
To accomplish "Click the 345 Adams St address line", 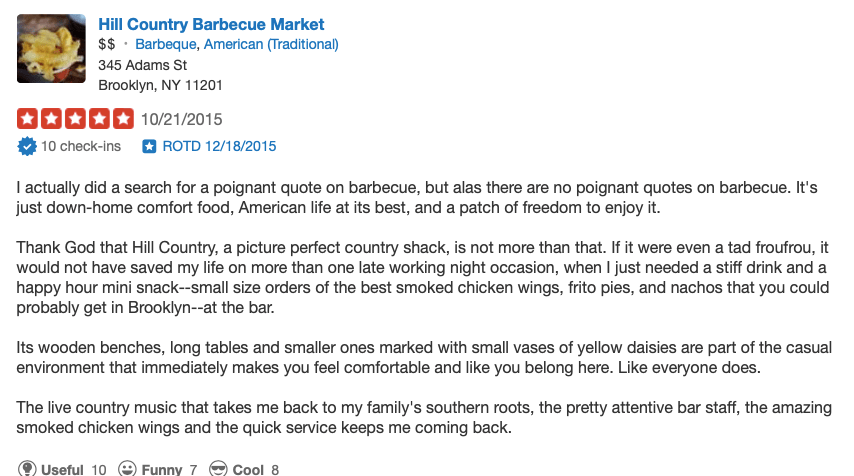I will pyautogui.click(x=143, y=65).
